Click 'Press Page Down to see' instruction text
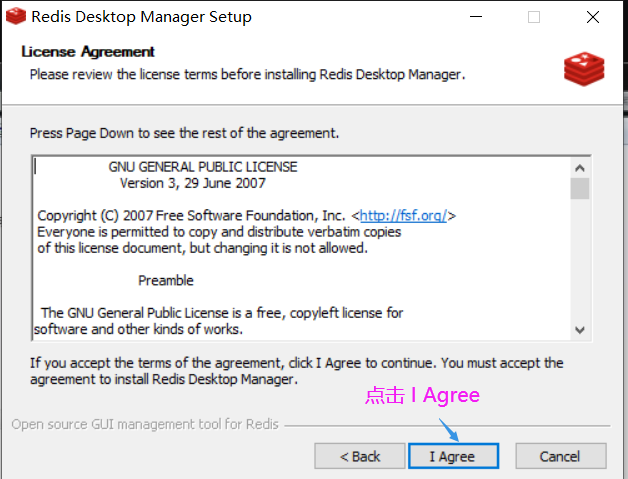 click(184, 133)
